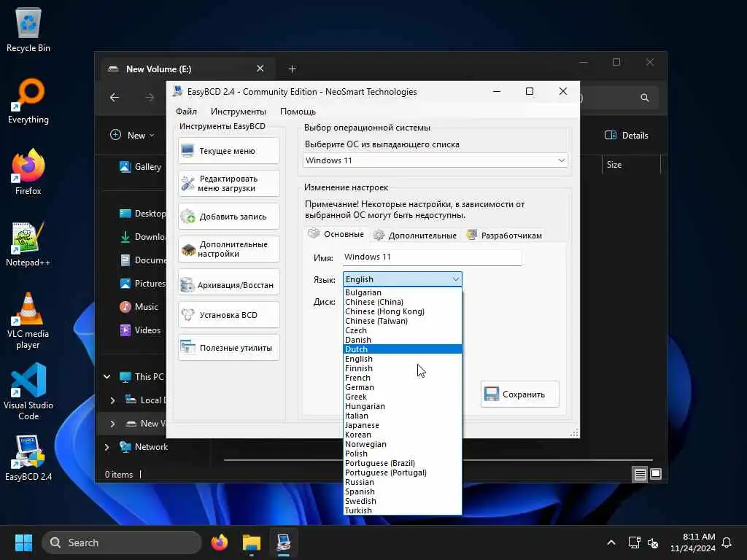Click Firefox icon in the taskbar
This screenshot has height=560, width=747.
(x=219, y=542)
